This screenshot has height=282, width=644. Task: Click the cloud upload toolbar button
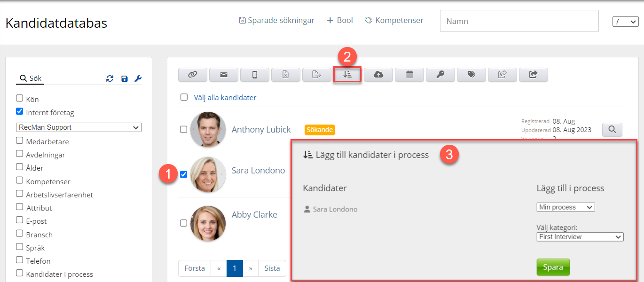point(378,75)
